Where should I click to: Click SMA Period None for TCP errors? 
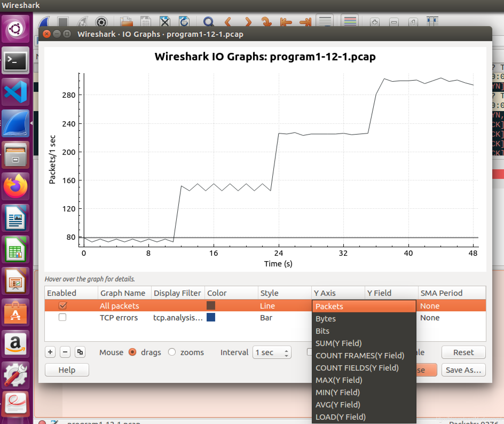pos(452,317)
